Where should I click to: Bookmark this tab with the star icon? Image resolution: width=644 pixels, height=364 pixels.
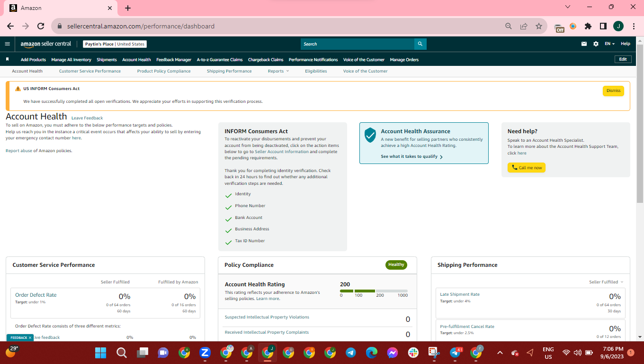[539, 26]
